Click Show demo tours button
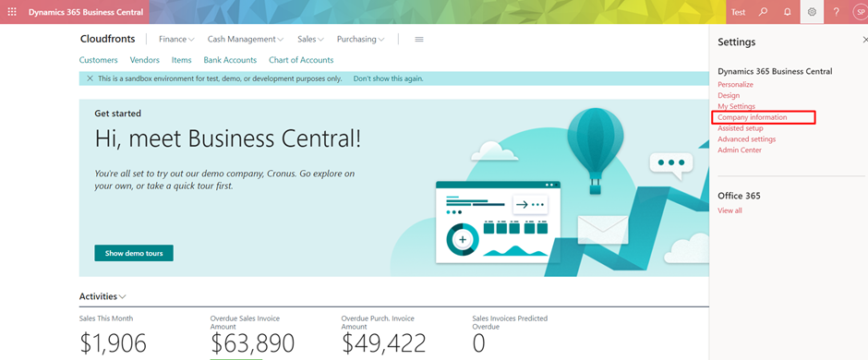868x360 pixels. point(134,253)
